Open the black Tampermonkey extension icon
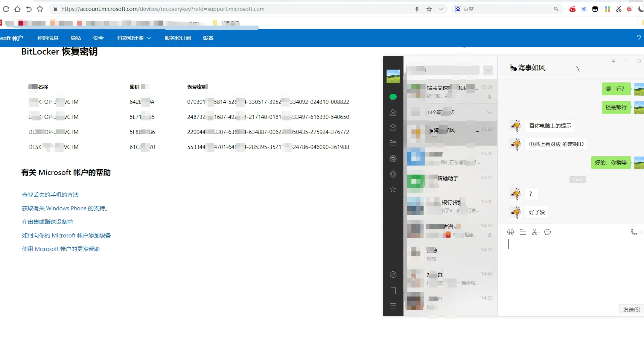The width and height of the screenshot is (644, 362). pos(595,9)
